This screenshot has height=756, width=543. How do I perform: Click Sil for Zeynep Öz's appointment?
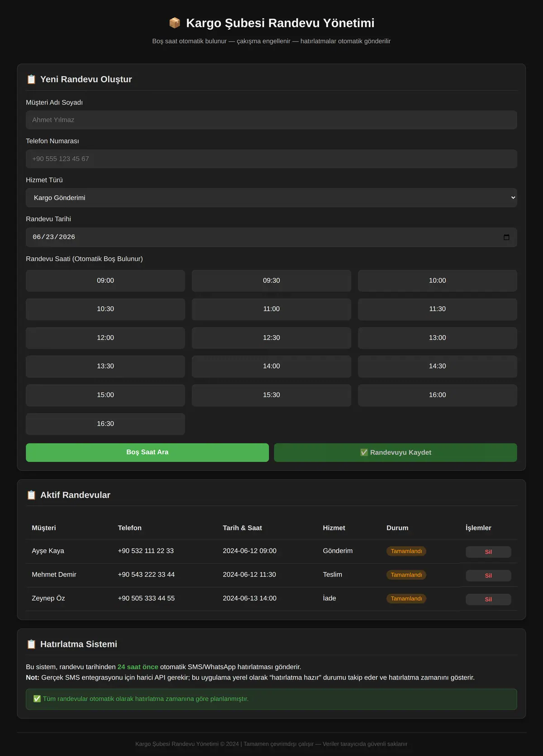click(488, 599)
